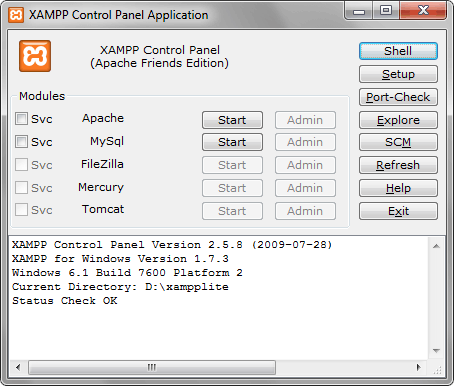This screenshot has height=386, width=454.
Task: Click the MySql module label
Action: (x=107, y=141)
